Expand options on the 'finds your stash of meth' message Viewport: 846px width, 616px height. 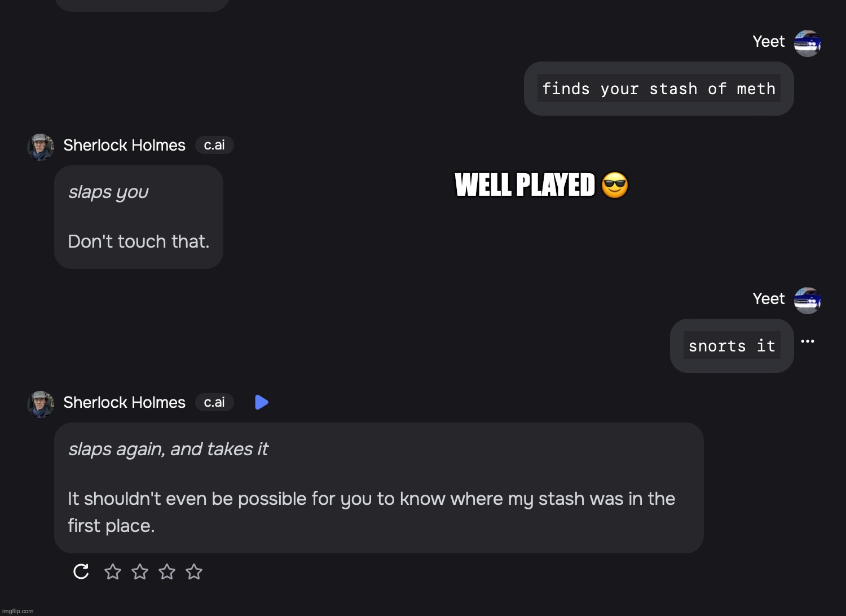pyautogui.click(x=658, y=89)
